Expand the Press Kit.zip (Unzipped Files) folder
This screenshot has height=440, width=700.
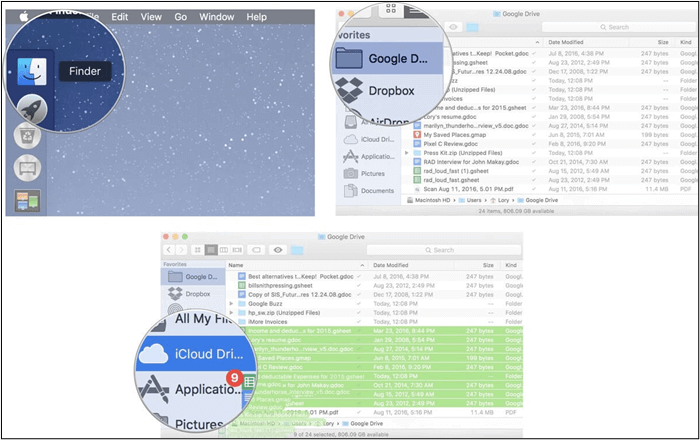point(406,152)
